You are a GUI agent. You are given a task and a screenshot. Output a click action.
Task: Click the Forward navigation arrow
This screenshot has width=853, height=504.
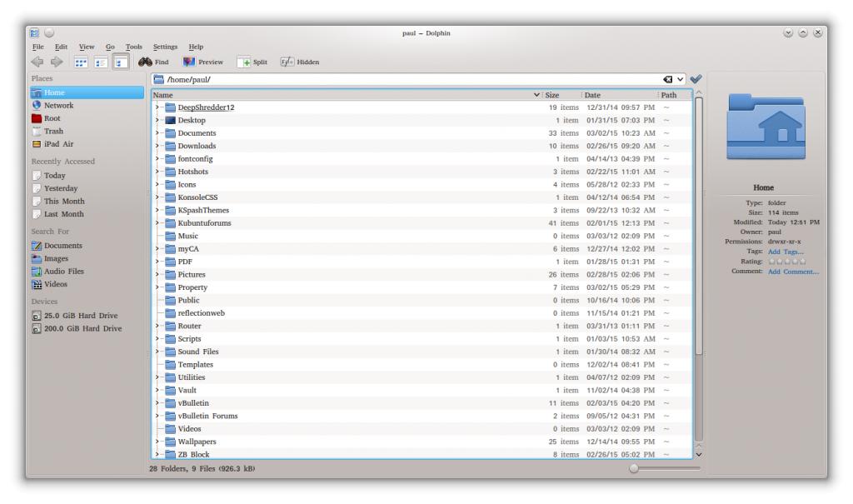click(x=57, y=61)
